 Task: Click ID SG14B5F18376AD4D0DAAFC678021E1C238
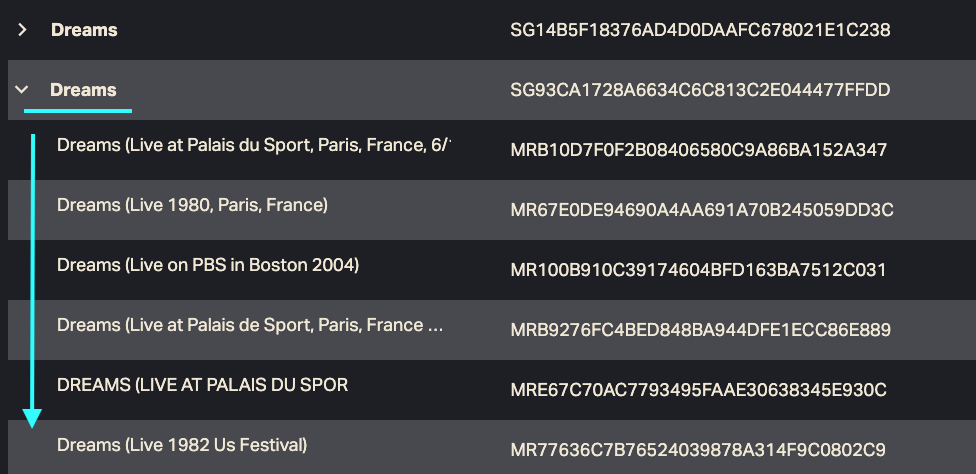point(700,30)
